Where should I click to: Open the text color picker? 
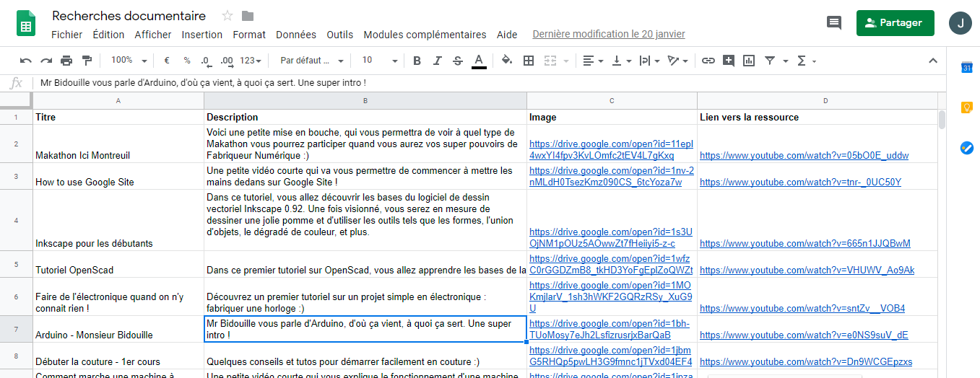click(478, 61)
